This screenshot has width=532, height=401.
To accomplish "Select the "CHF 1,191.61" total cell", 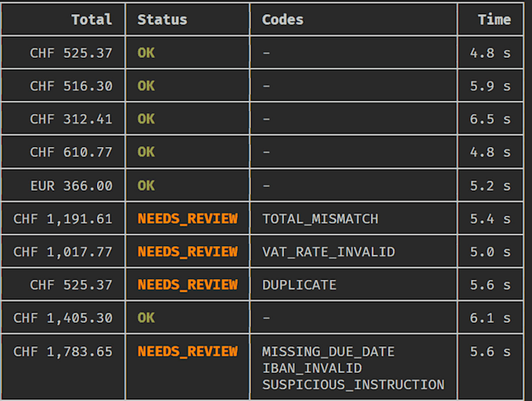I will click(x=63, y=219).
